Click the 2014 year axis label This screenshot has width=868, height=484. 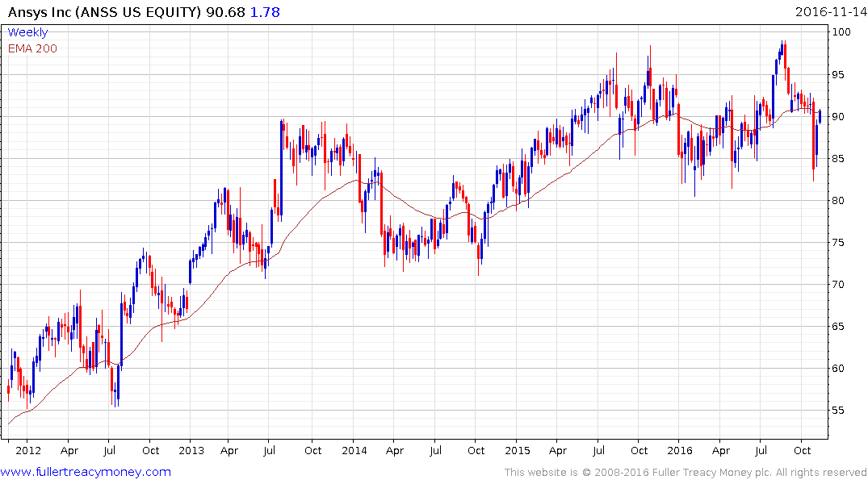coord(354,451)
